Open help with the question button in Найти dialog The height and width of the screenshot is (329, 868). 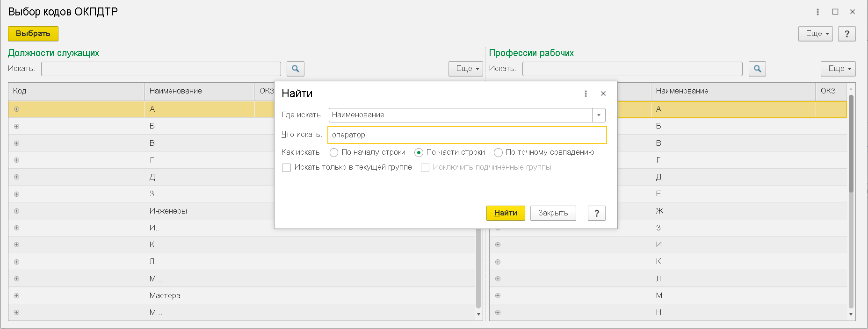point(596,213)
